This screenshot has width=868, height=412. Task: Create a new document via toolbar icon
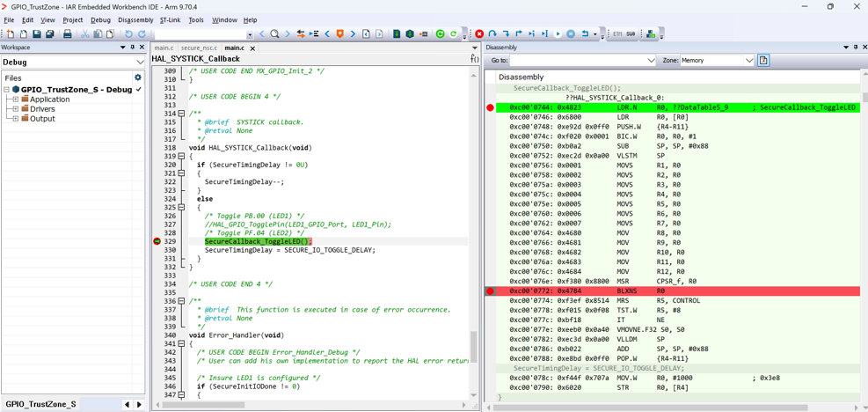point(10,33)
